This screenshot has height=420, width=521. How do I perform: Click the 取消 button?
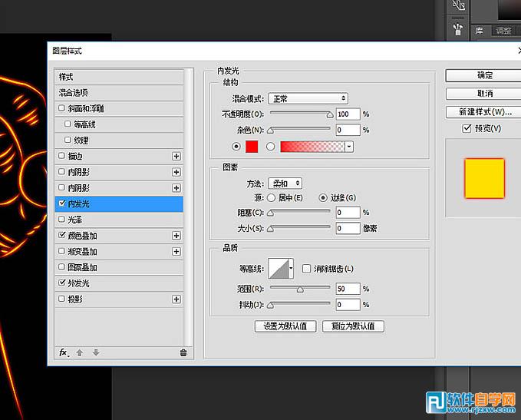pyautogui.click(x=484, y=94)
